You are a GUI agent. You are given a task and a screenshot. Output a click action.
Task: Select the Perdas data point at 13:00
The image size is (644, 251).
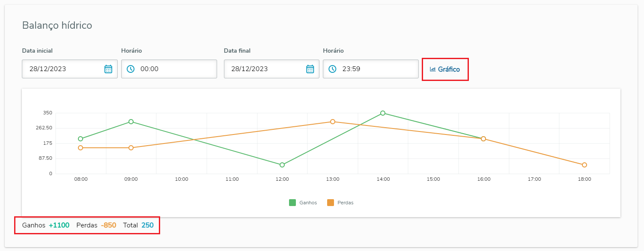coord(332,122)
